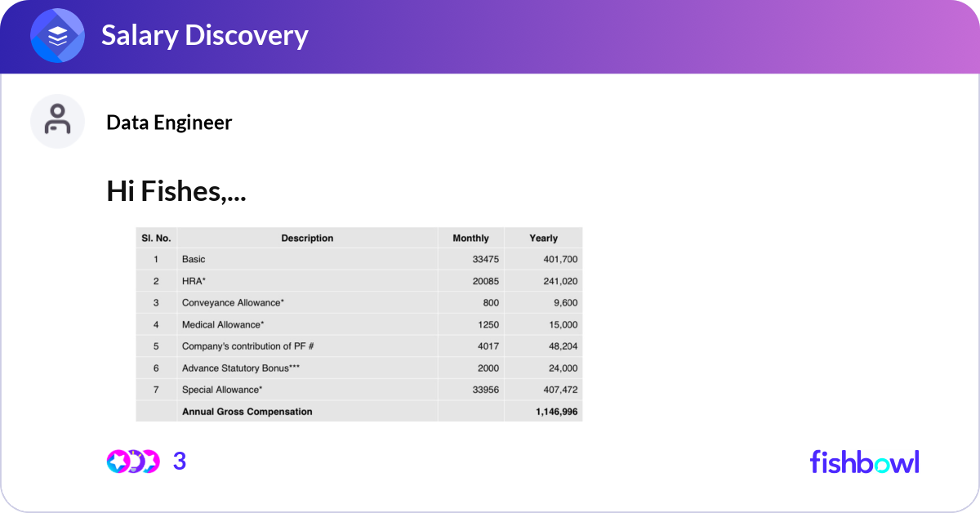This screenshot has width=980, height=513.
Task: Click the Annual Gross Compensation total 1,146,996
Action: [x=556, y=412]
